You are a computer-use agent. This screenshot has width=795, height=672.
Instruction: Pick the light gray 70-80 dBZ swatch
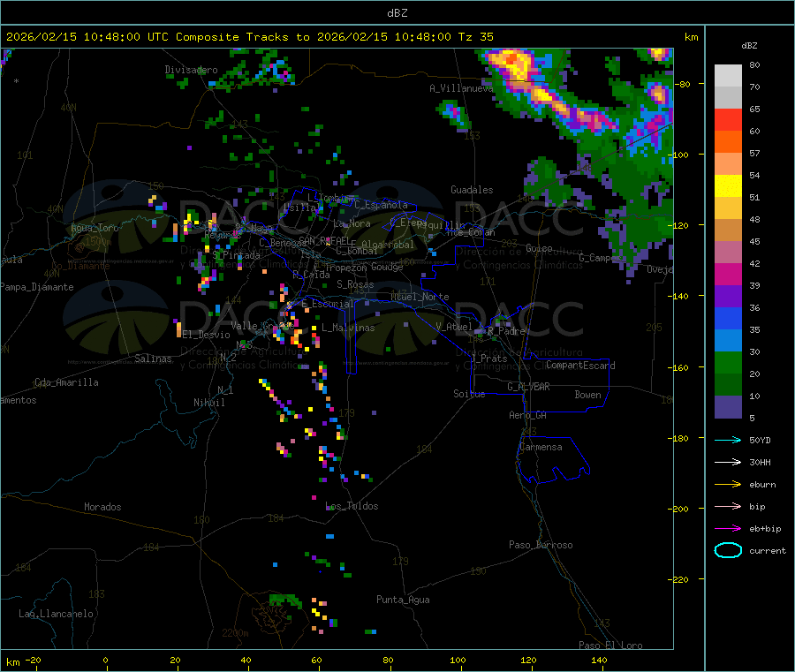tap(728, 76)
